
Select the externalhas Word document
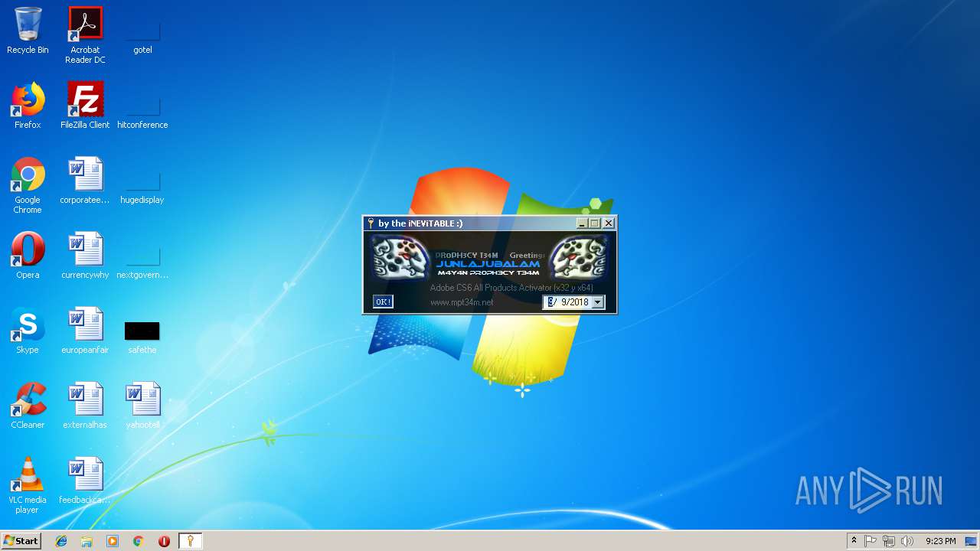pyautogui.click(x=85, y=406)
